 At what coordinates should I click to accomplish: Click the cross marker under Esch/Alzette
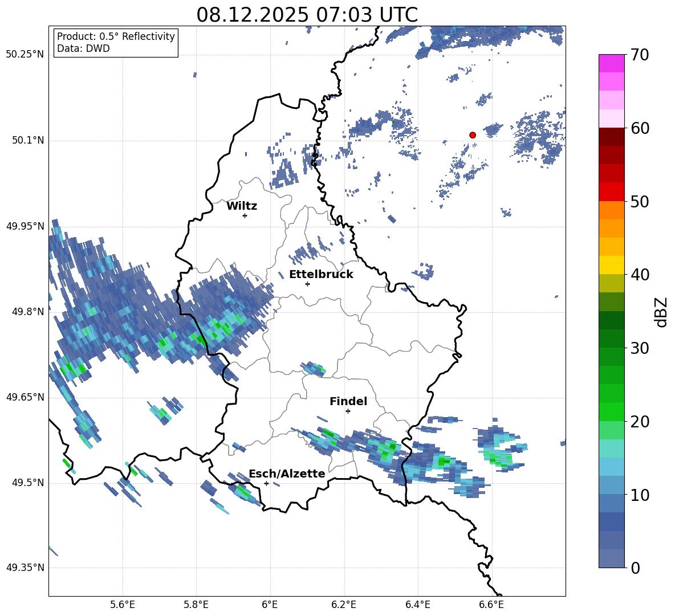pyautogui.click(x=266, y=483)
